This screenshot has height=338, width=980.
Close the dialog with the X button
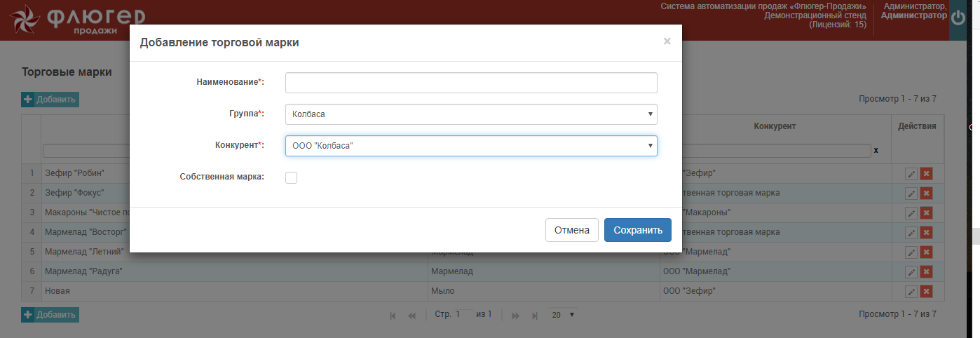(667, 41)
